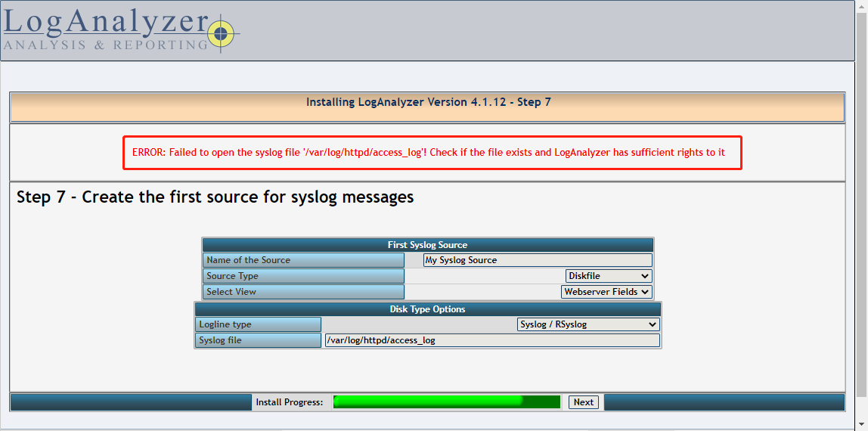Open the Source Type dropdown showing Diskfile
Image resolution: width=868 pixels, height=431 pixels.
[x=609, y=275]
